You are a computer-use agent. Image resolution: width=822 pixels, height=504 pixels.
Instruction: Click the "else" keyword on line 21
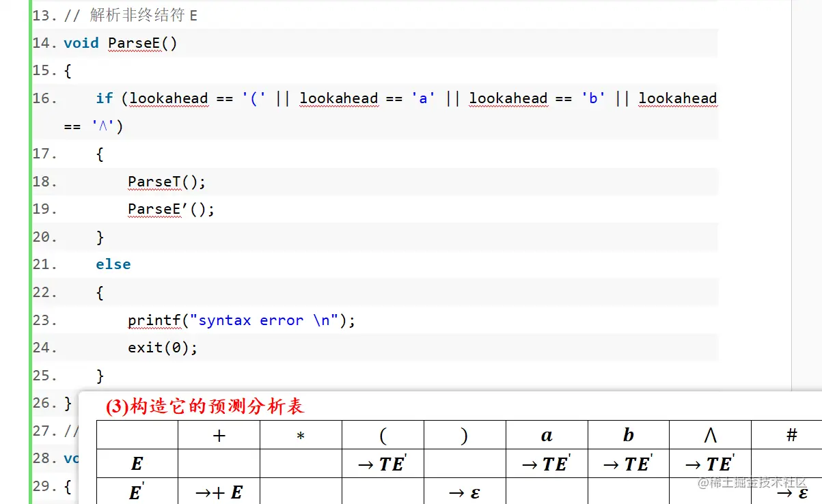pos(113,264)
